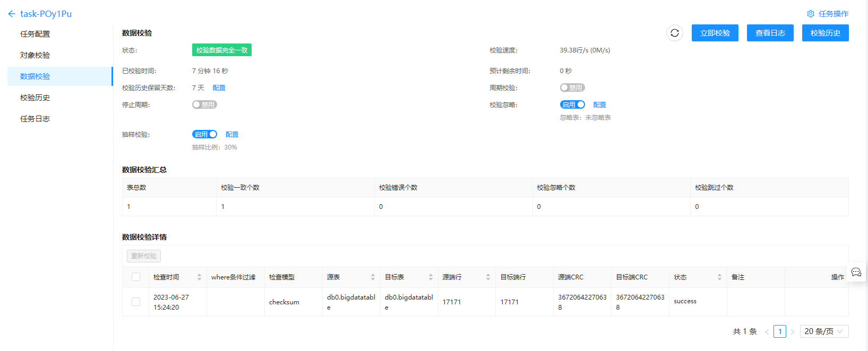Viewport: 868px width, 351px height.
Task: Go to previous page arrow in pagination
Action: [x=767, y=332]
